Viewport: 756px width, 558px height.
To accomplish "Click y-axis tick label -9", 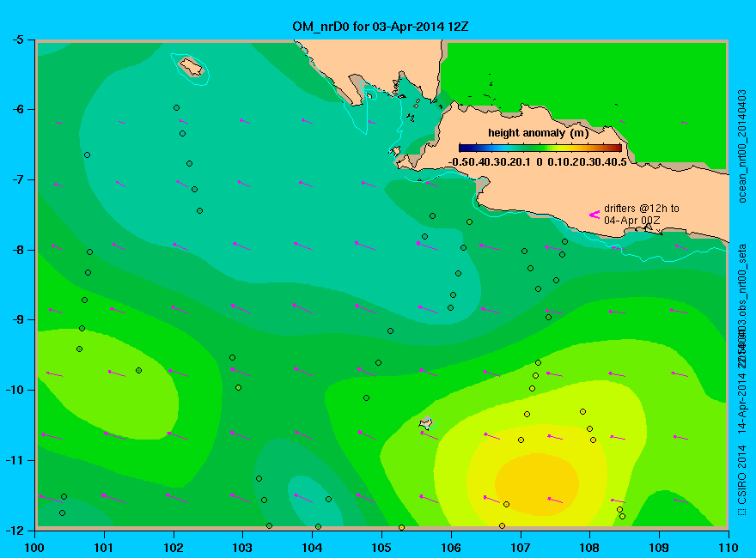I will [x=17, y=320].
